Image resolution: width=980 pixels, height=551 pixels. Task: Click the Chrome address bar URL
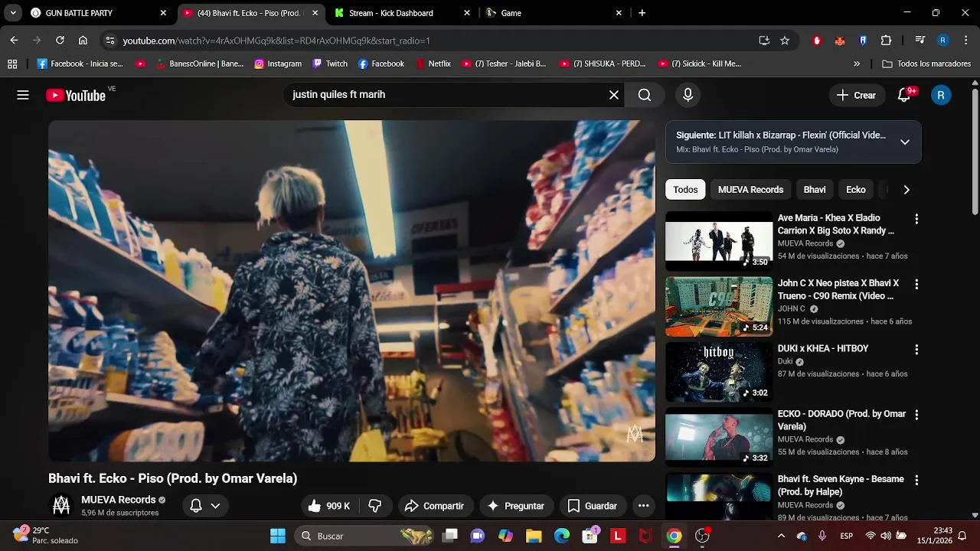(x=276, y=41)
